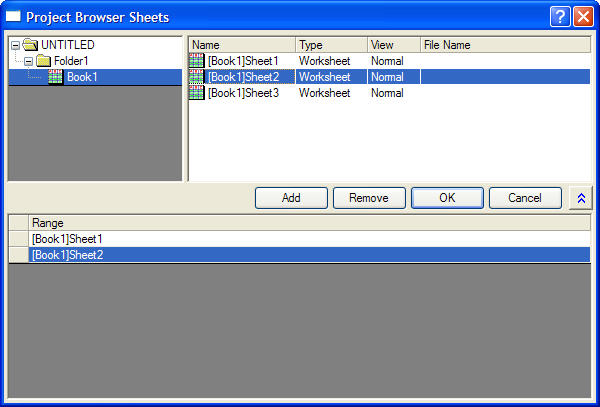Click the Cancel button
The width and height of the screenshot is (600, 407).
coord(525,198)
